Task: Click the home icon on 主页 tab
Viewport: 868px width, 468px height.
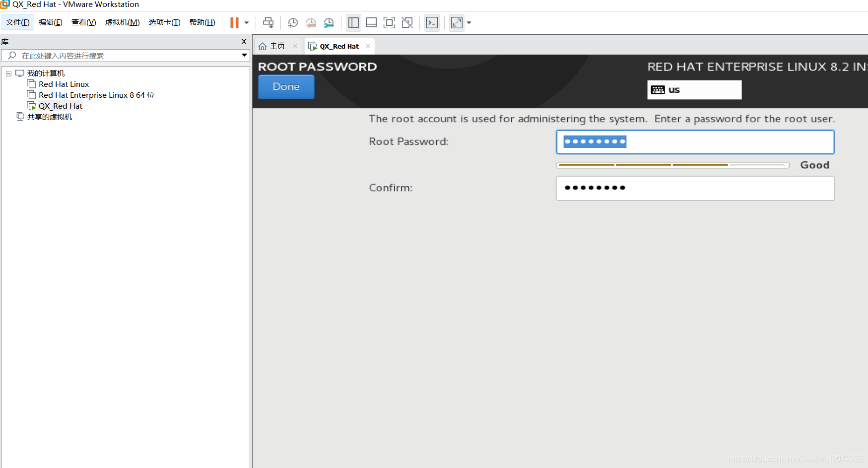Action: coord(263,46)
